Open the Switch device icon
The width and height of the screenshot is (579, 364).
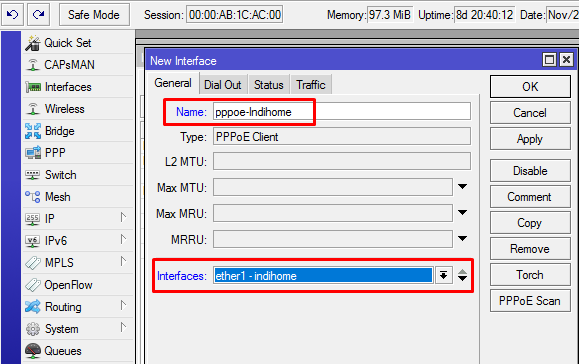click(32, 175)
